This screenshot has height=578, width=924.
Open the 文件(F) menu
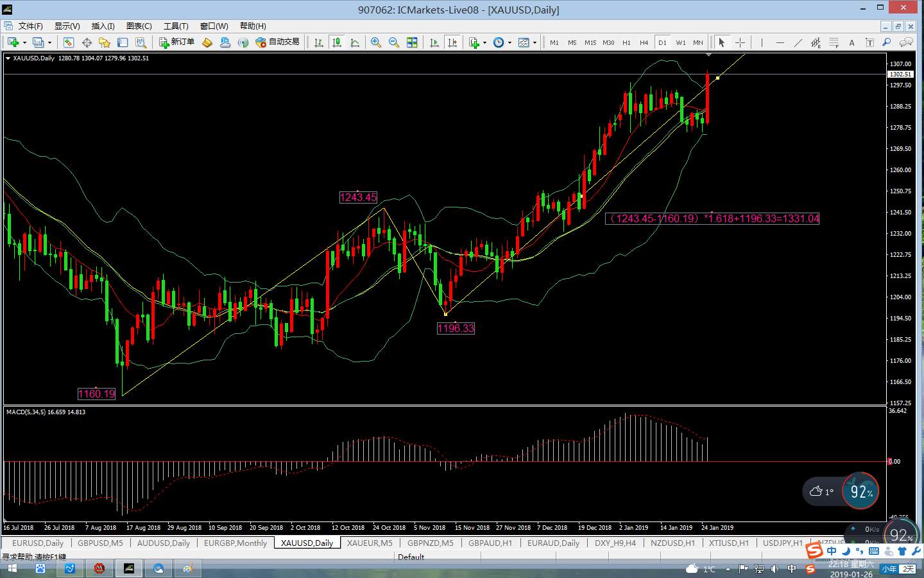30,26
